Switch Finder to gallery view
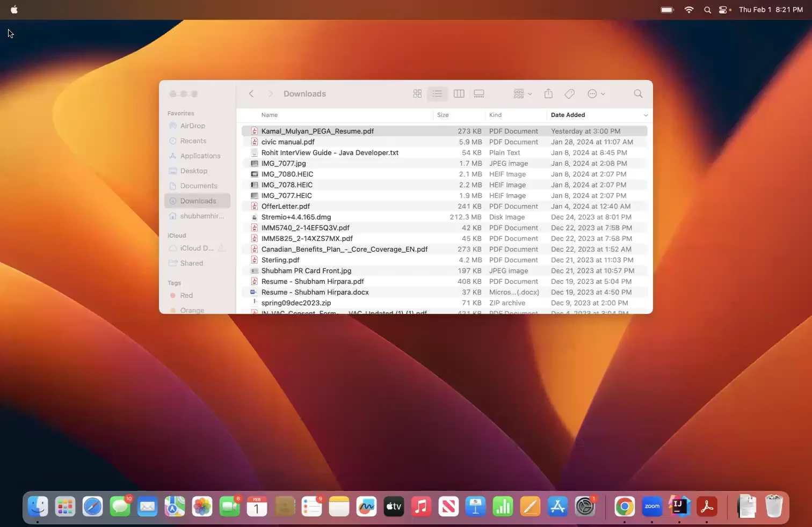The image size is (812, 527). 479,94
